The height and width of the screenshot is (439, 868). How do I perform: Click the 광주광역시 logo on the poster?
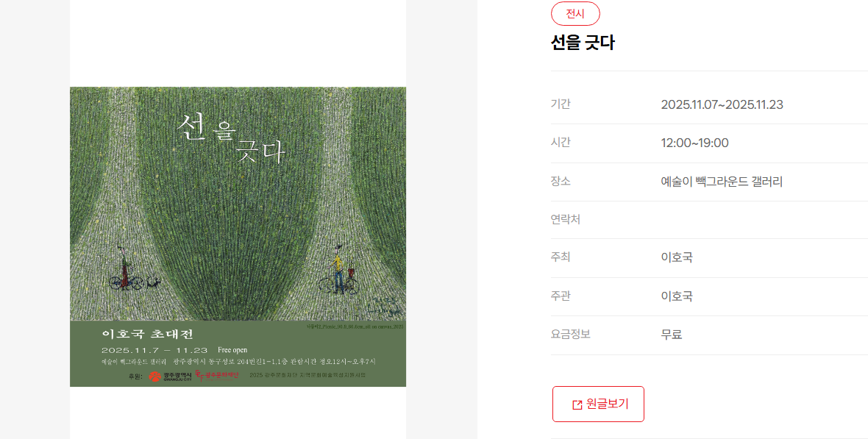170,376
